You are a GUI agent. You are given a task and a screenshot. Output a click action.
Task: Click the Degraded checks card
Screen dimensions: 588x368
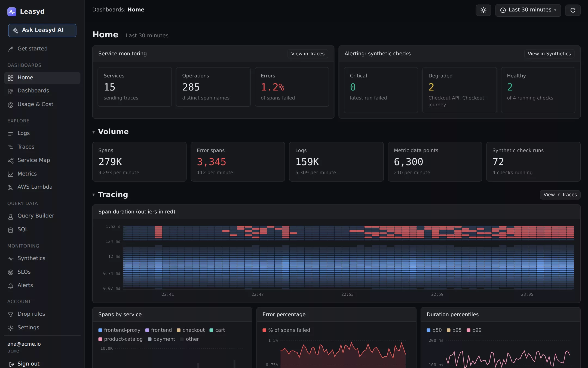[459, 90]
